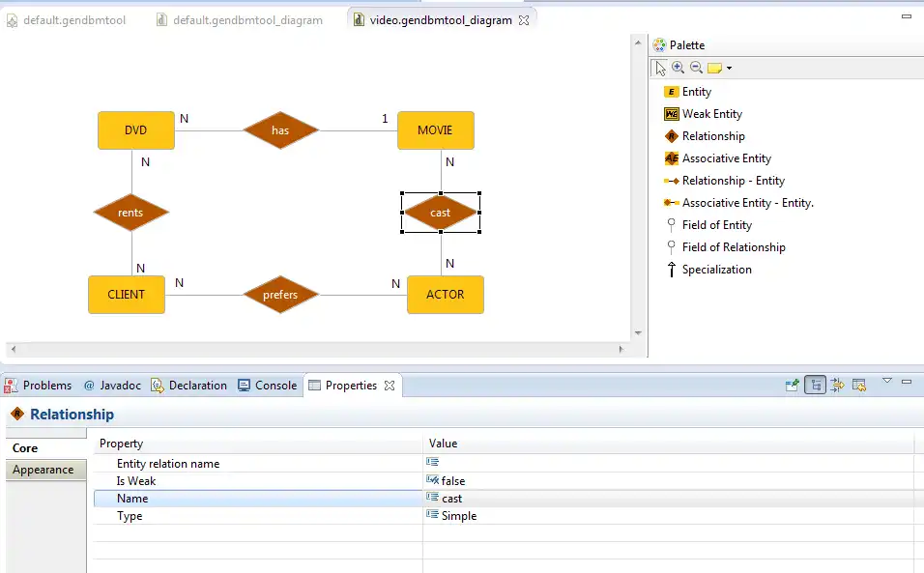Select the yellow Note tool

(714, 69)
